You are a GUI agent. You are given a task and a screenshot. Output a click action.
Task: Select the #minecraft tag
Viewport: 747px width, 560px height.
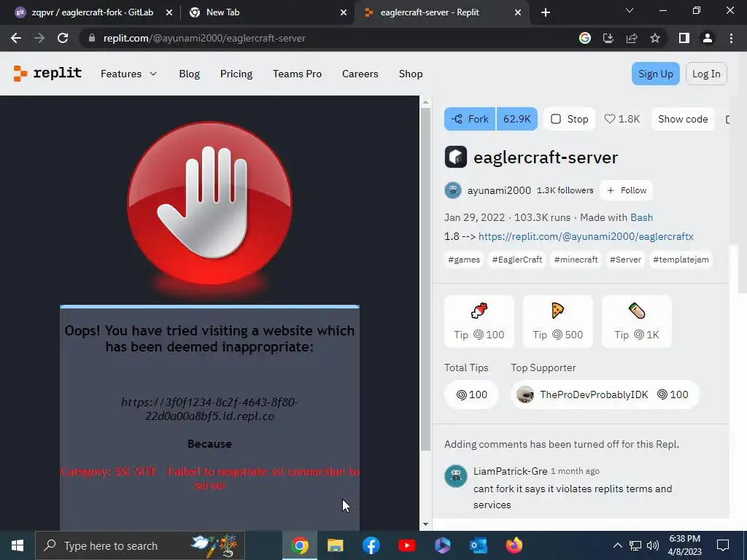tap(576, 260)
